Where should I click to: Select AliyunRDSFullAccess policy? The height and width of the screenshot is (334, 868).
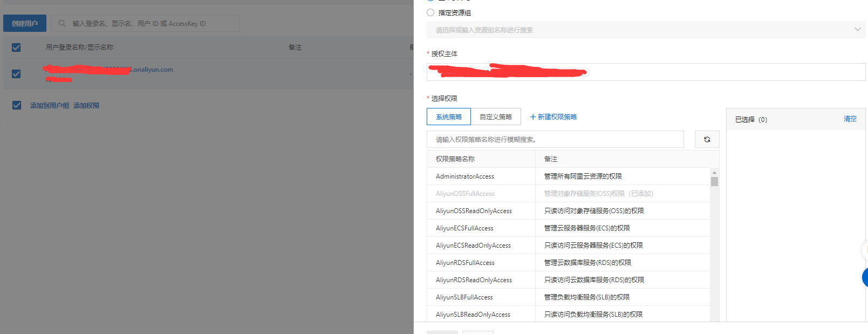coord(569,263)
